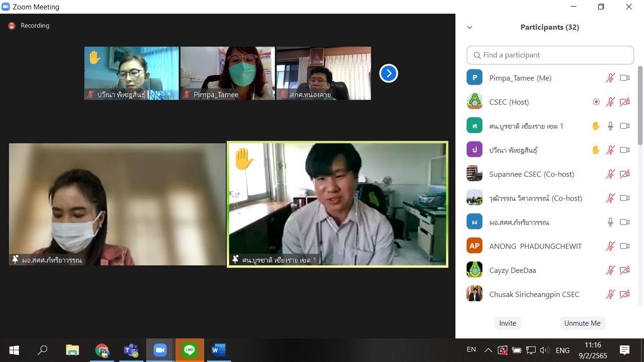644x362 pixels.
Task: Open Zoom app in the taskbar
Action: [x=160, y=350]
